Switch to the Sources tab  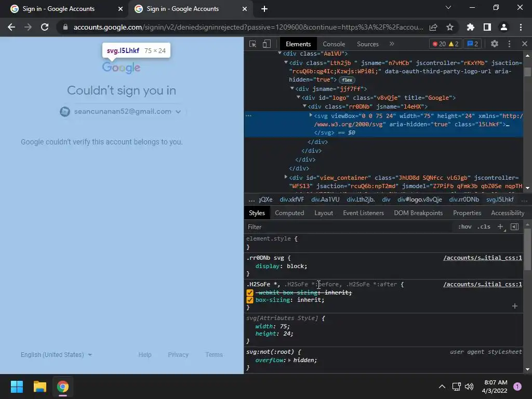[367, 44]
